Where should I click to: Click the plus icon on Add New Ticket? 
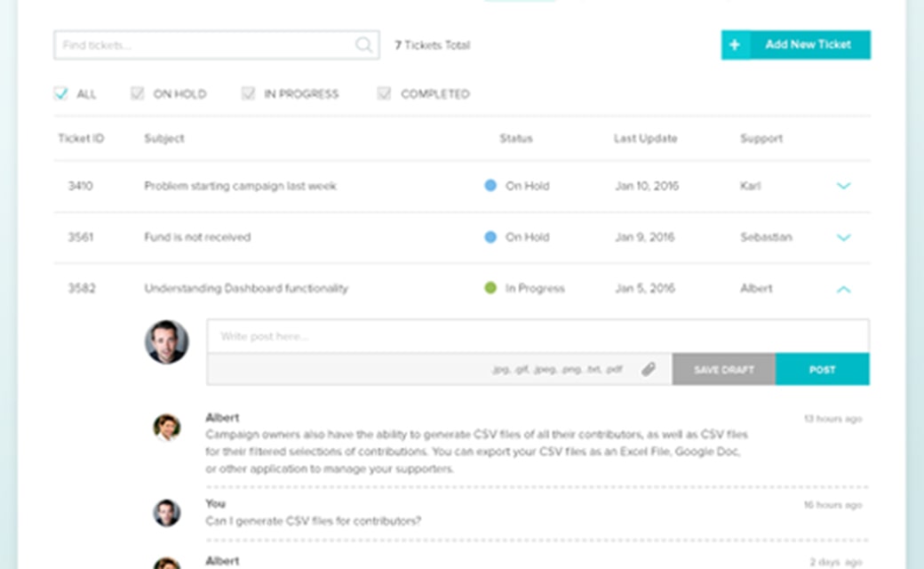point(735,44)
